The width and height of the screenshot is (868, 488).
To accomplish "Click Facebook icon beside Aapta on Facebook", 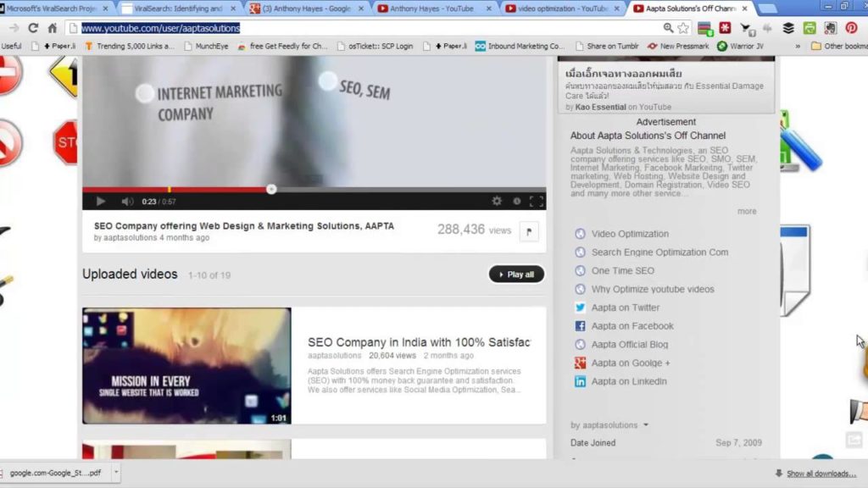I will click(580, 326).
